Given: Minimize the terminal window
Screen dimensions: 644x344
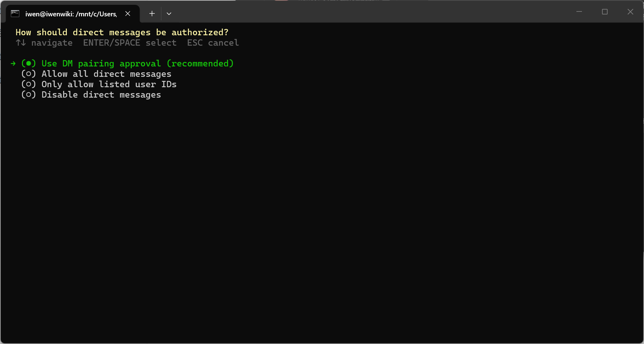Looking at the screenshot, I should coord(579,12).
